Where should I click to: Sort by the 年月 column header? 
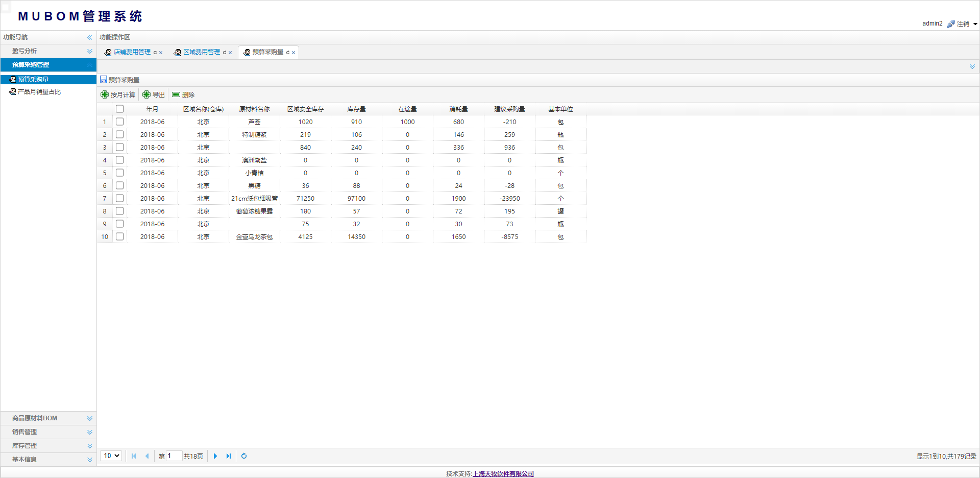tap(152, 109)
